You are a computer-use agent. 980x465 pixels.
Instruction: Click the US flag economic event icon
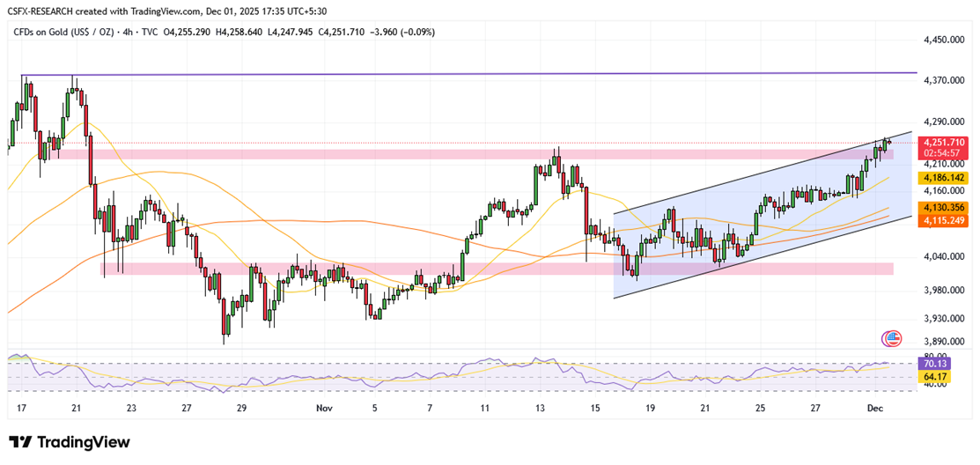click(x=892, y=338)
